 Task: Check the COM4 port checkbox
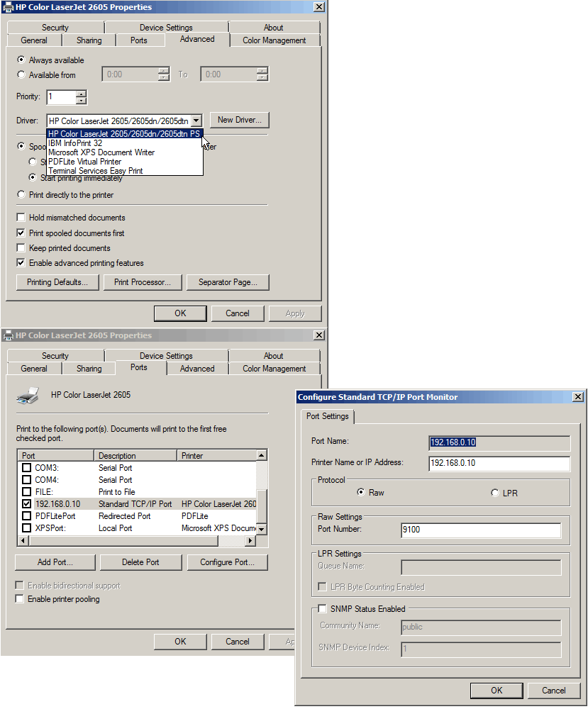point(27,480)
